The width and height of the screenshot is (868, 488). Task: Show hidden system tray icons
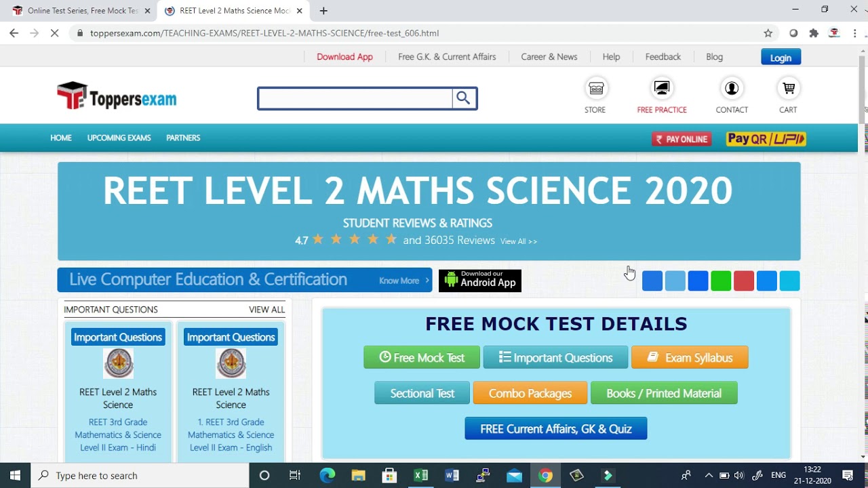[x=709, y=475]
